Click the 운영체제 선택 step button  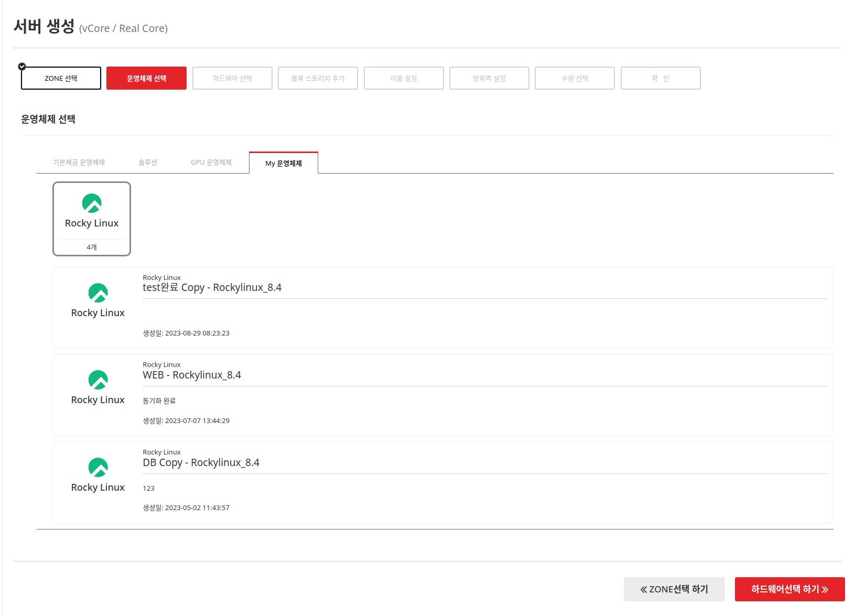(146, 78)
